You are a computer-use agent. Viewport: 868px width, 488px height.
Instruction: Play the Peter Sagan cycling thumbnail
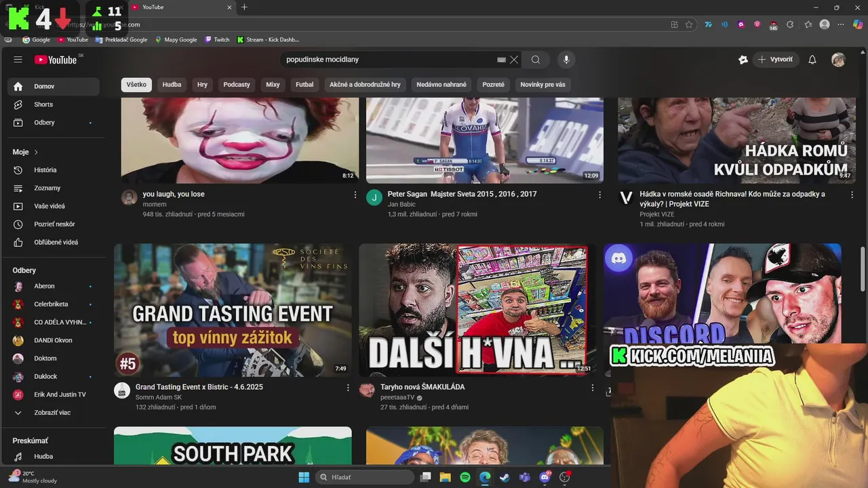click(x=485, y=140)
